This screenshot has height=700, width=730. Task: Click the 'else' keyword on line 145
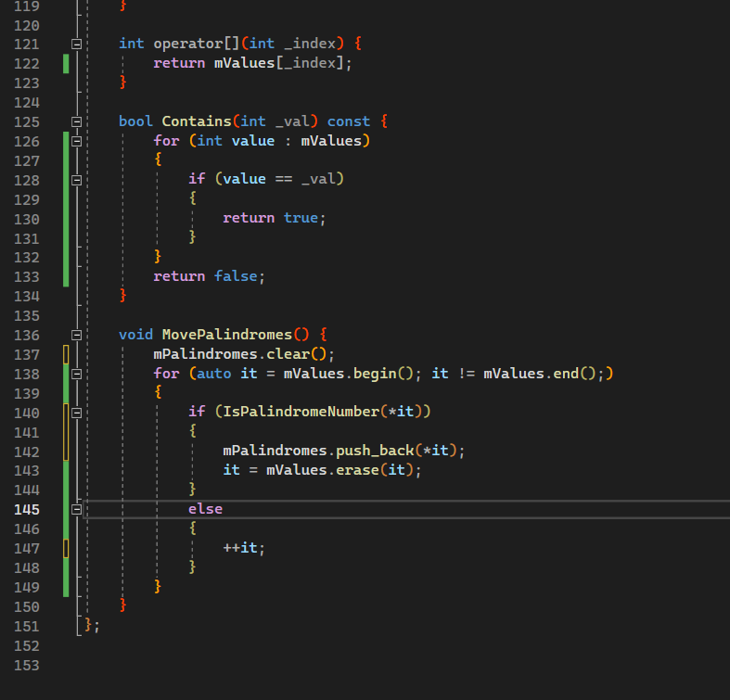tap(205, 509)
